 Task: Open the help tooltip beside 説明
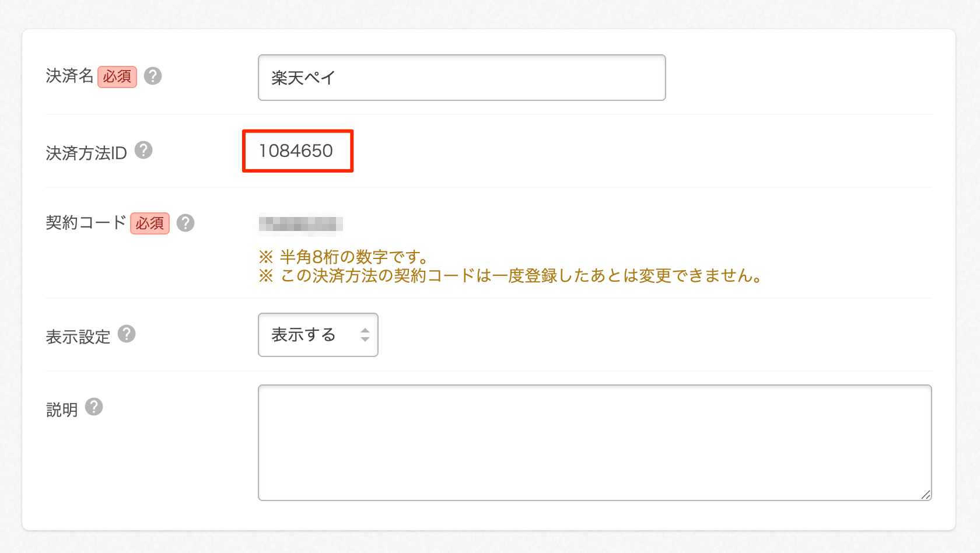coord(94,407)
